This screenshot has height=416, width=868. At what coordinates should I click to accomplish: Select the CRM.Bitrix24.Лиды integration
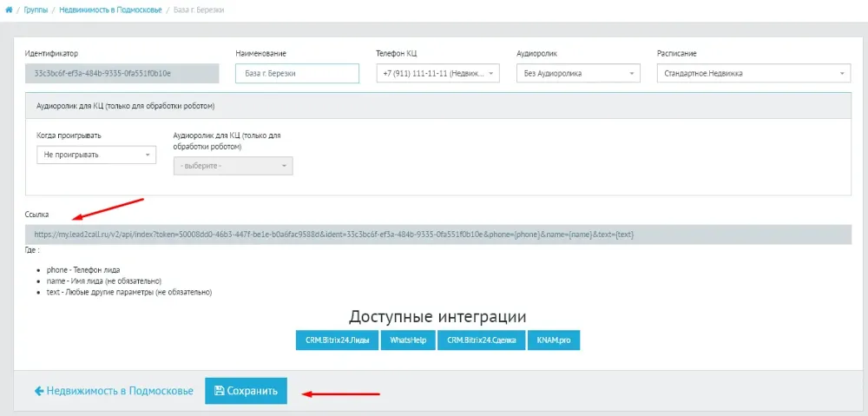coord(338,340)
